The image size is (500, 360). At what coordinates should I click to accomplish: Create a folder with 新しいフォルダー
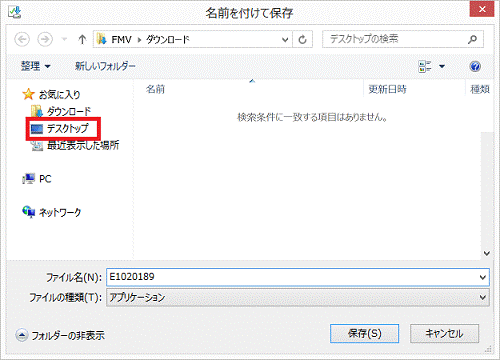coord(105,66)
